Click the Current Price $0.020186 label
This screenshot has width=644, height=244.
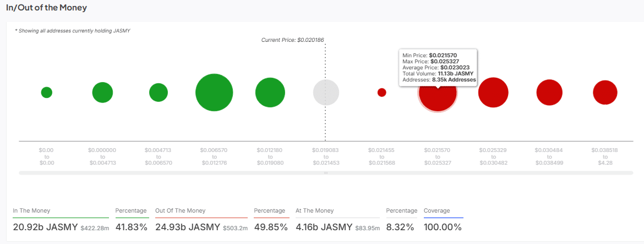point(292,40)
